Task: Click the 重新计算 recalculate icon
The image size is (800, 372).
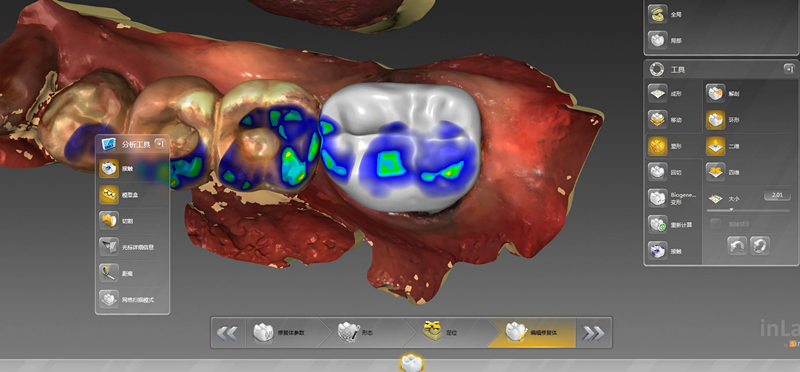Action: point(658,225)
